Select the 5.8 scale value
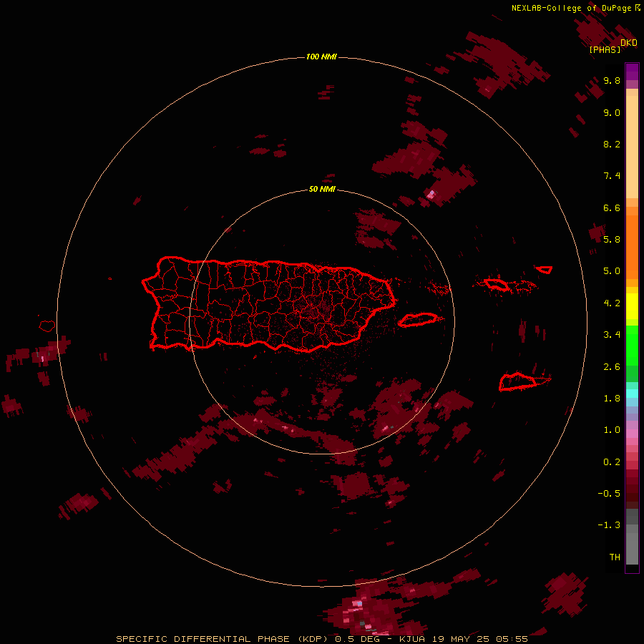The width and height of the screenshot is (644, 644). [612, 239]
